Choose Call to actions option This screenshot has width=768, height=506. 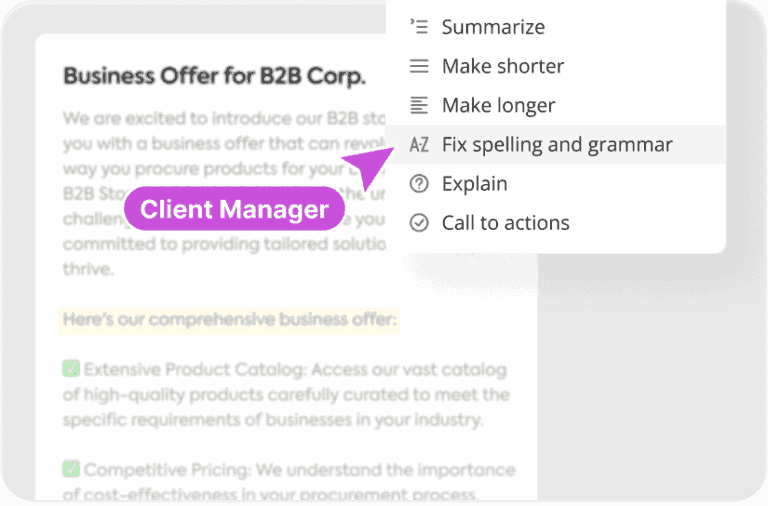505,223
